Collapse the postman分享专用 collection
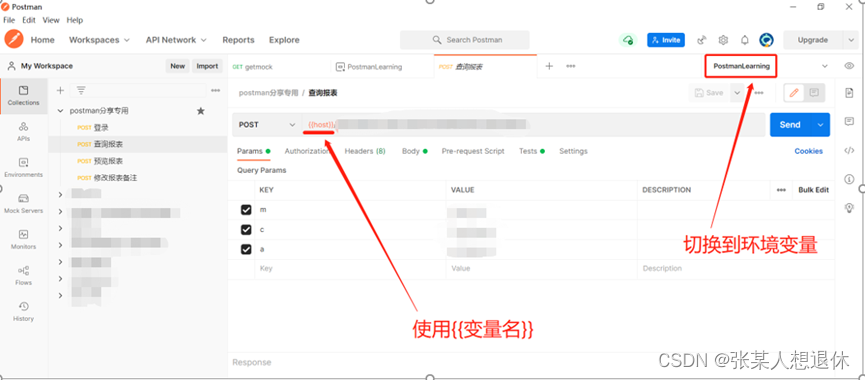Image resolution: width=865 pixels, height=380 pixels. (60, 111)
